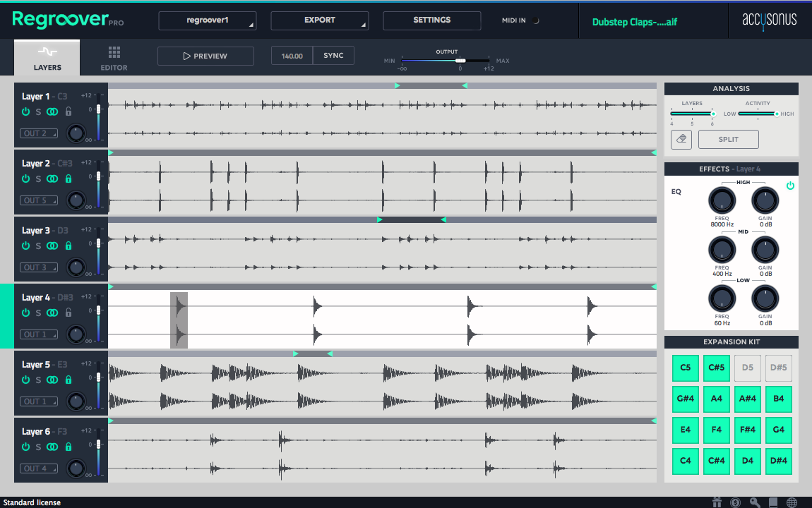This screenshot has width=812, height=508.
Task: Open Layer 1 OUT 2 output dropdown
Action: [x=39, y=133]
